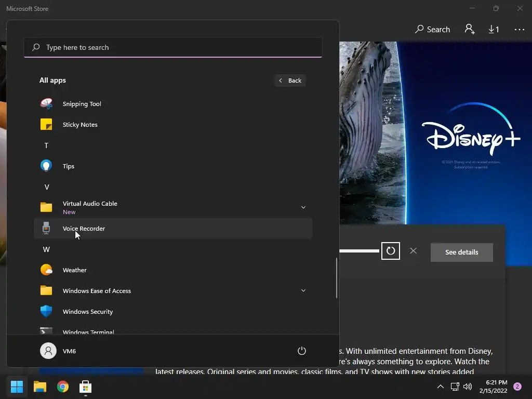Click the letter V group header
The height and width of the screenshot is (399, 532).
(46, 187)
